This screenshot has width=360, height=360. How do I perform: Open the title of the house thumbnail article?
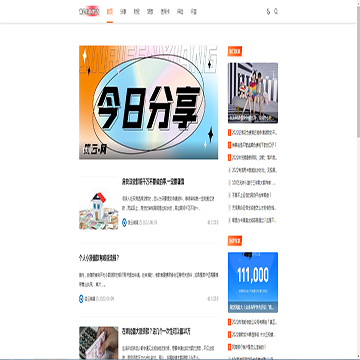[x=153, y=182]
